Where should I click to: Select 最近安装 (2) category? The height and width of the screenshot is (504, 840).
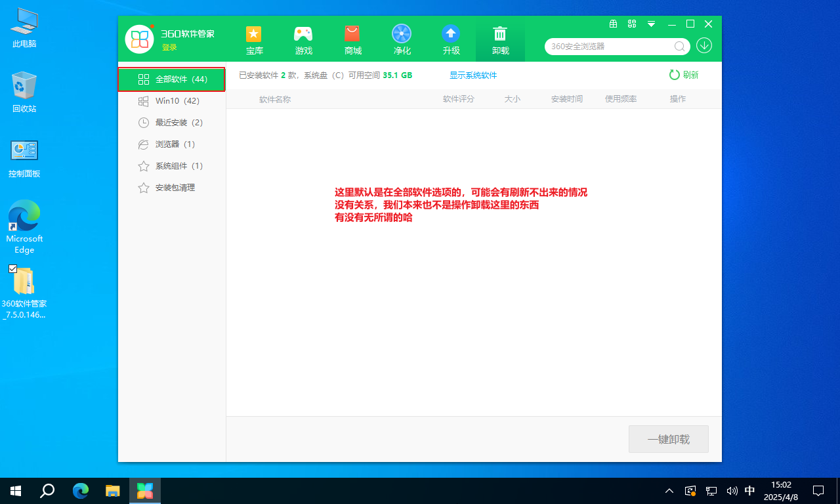[x=172, y=123]
